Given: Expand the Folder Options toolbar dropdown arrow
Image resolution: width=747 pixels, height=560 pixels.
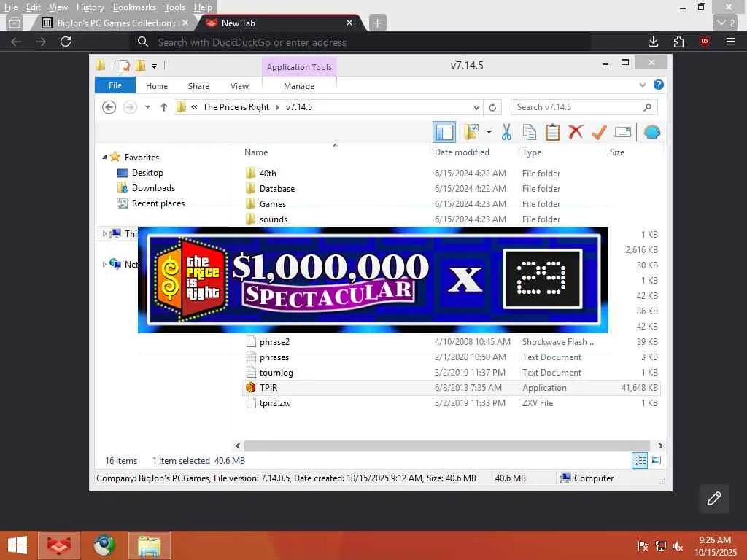Looking at the screenshot, I should (489, 132).
